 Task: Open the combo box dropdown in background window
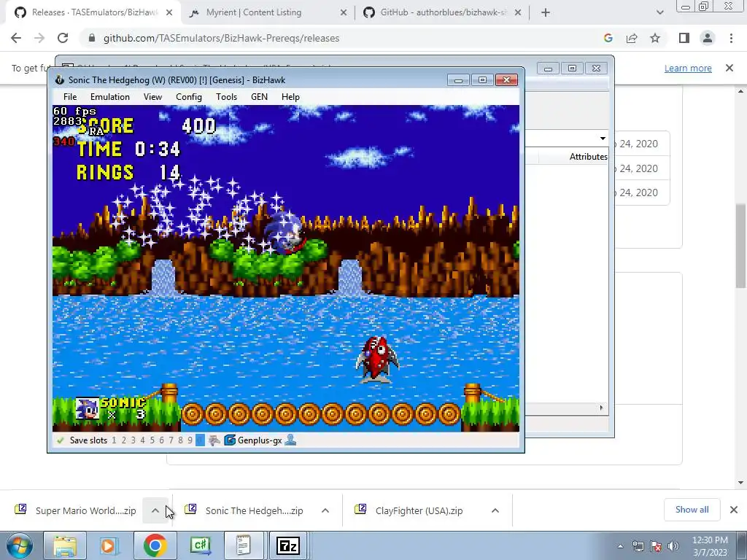[x=603, y=139]
